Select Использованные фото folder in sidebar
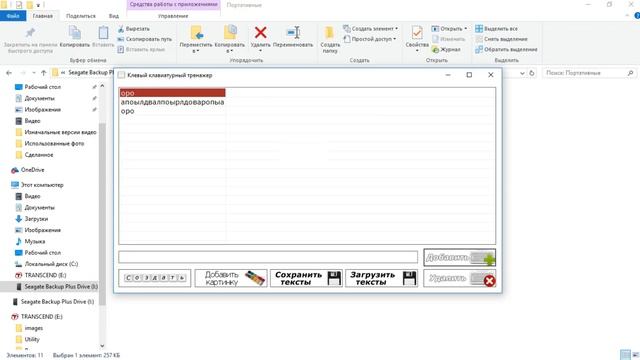Screen dimensions: 640x360 (x=54, y=144)
